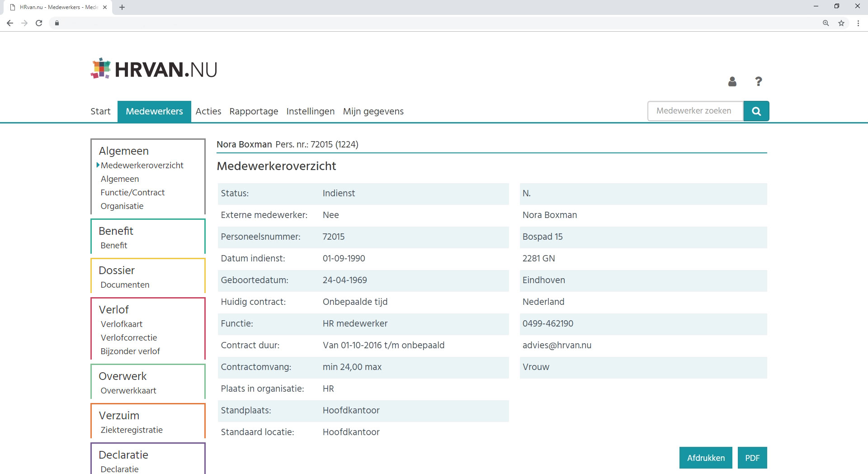This screenshot has width=868, height=474.
Task: Open Verlofcorrectie in sidebar
Action: pyautogui.click(x=129, y=338)
